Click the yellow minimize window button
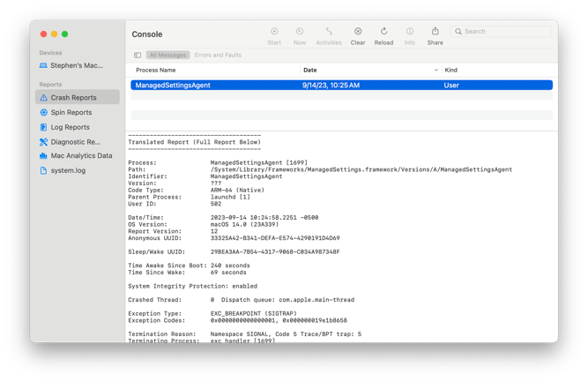 (x=54, y=34)
